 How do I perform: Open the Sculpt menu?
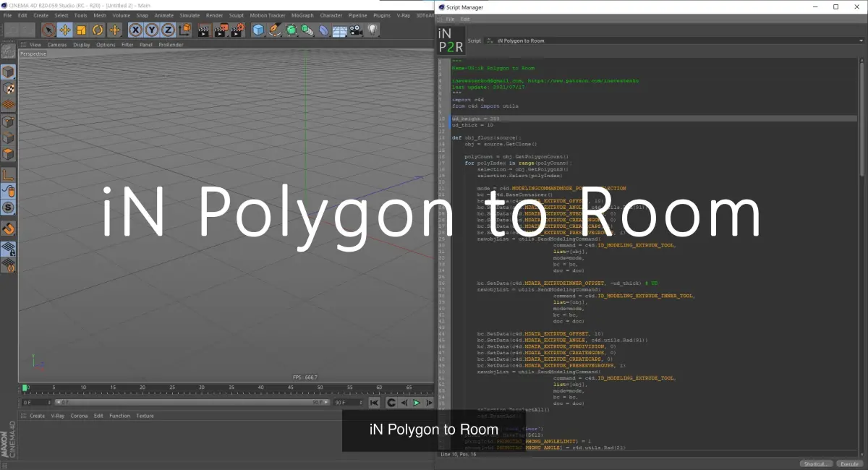click(x=237, y=15)
